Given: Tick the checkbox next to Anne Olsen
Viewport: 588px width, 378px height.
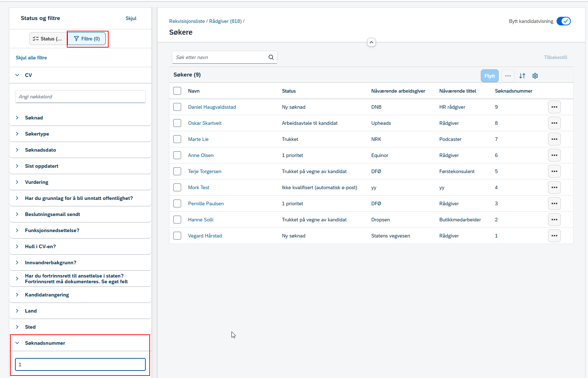Looking at the screenshot, I should 177,155.
